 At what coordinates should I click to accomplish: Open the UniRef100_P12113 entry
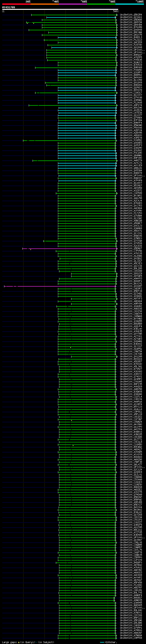(131, 40)
